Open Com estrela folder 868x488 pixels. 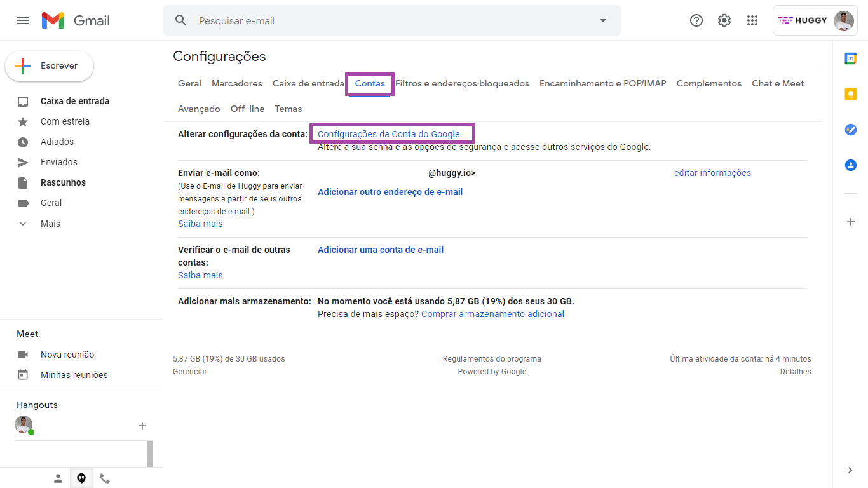(65, 121)
